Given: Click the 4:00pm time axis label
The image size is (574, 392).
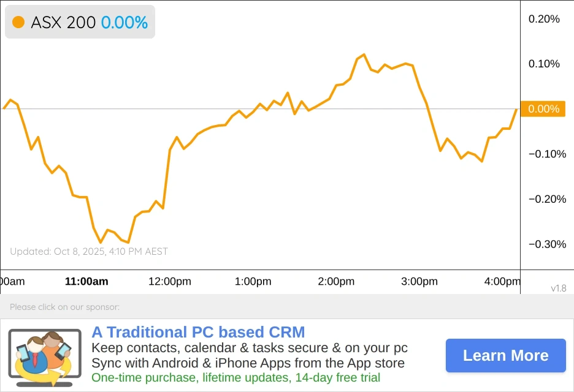Looking at the screenshot, I should coord(502,282).
